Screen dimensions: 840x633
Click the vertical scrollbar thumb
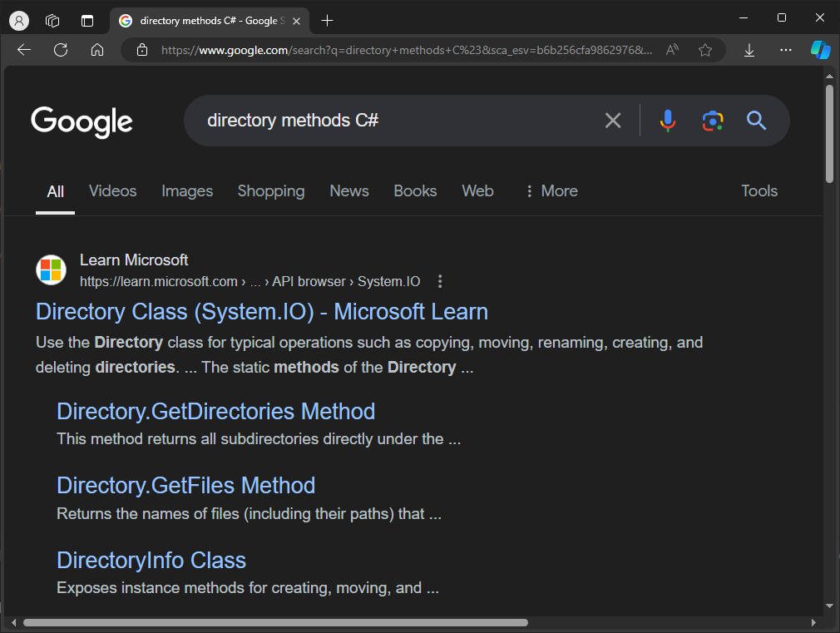829,134
